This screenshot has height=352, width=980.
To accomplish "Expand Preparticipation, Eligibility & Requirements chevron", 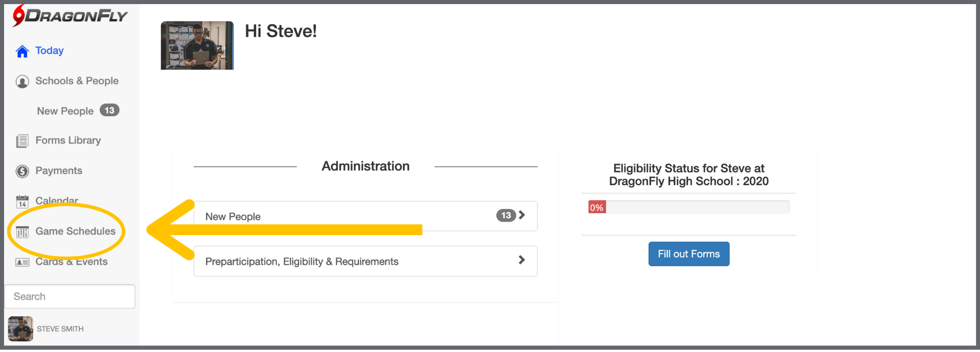I will tap(522, 260).
